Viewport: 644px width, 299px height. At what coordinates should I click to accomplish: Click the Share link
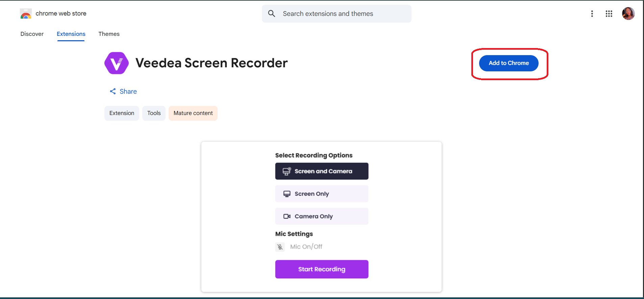click(x=123, y=91)
